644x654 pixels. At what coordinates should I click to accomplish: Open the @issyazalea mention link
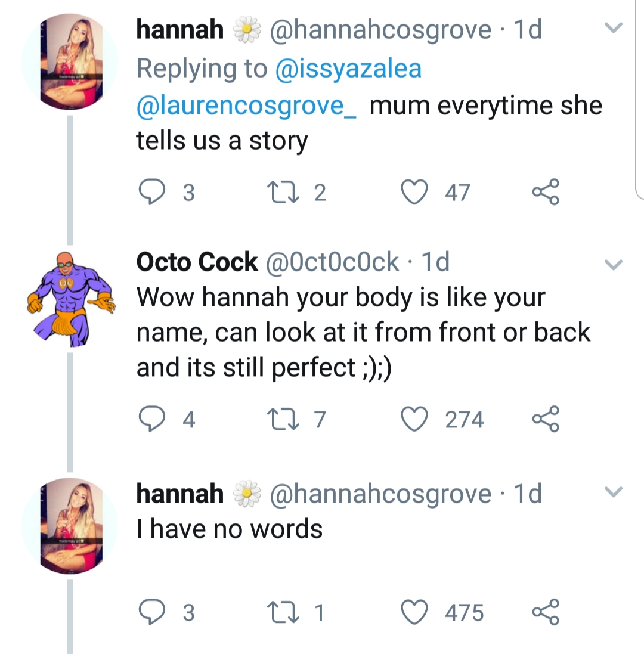click(x=348, y=69)
